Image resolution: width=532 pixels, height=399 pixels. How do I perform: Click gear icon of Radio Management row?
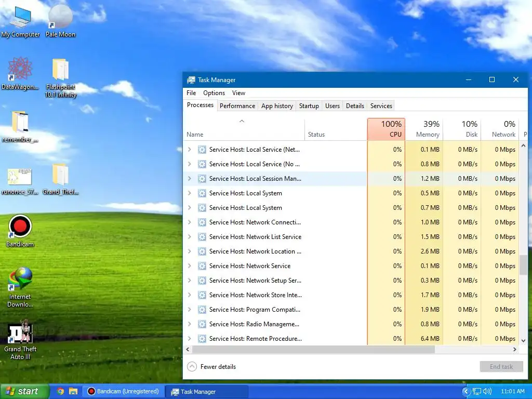tap(202, 324)
